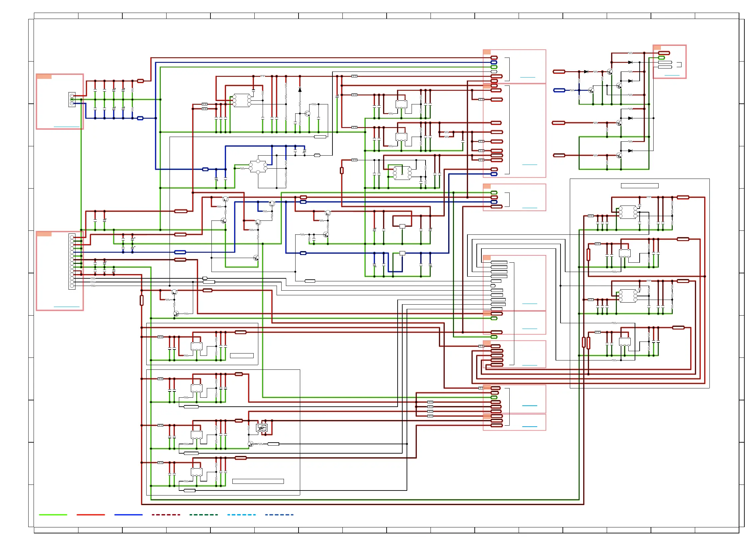Click the solid red legend line
The image size is (754, 560).
point(90,514)
